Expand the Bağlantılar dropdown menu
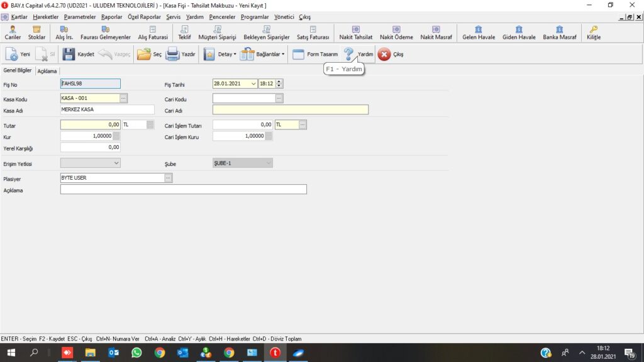The width and height of the screenshot is (644, 362). [283, 54]
